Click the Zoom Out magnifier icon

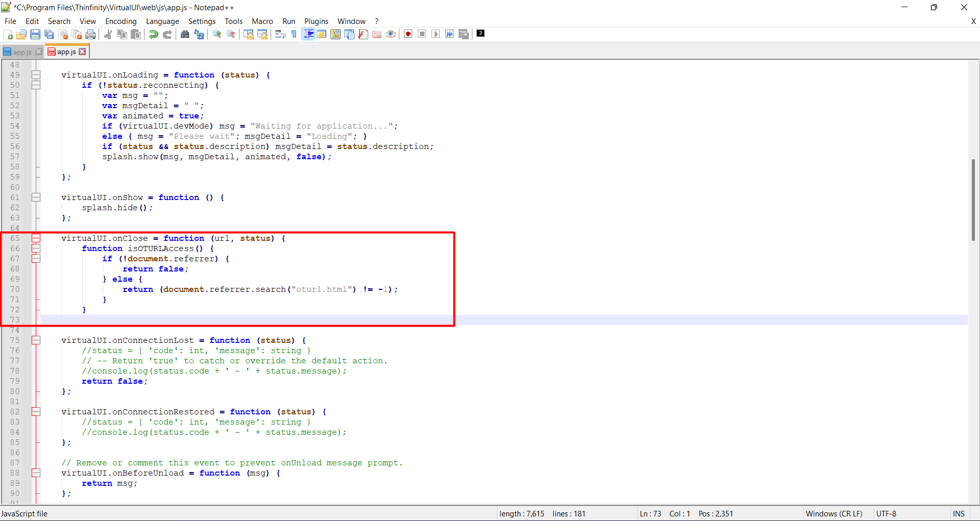(231, 34)
